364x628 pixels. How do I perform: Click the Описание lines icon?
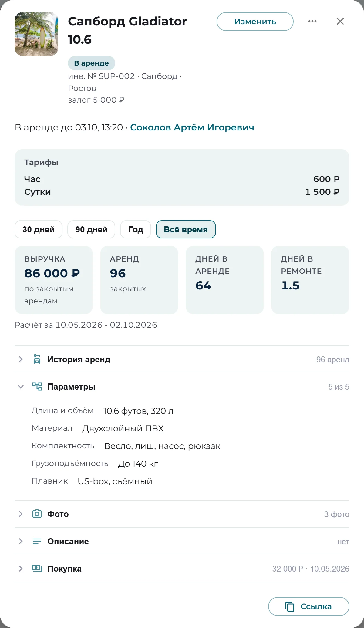coord(37,541)
